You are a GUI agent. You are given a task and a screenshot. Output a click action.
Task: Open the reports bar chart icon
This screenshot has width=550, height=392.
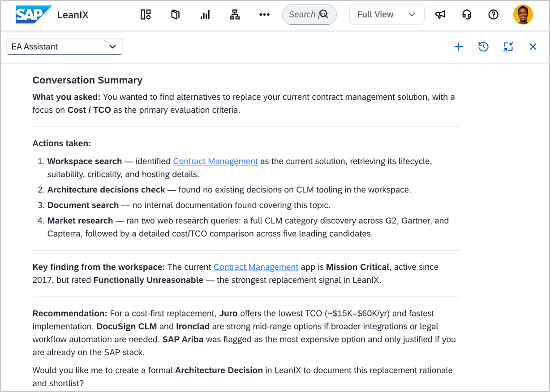coord(205,15)
